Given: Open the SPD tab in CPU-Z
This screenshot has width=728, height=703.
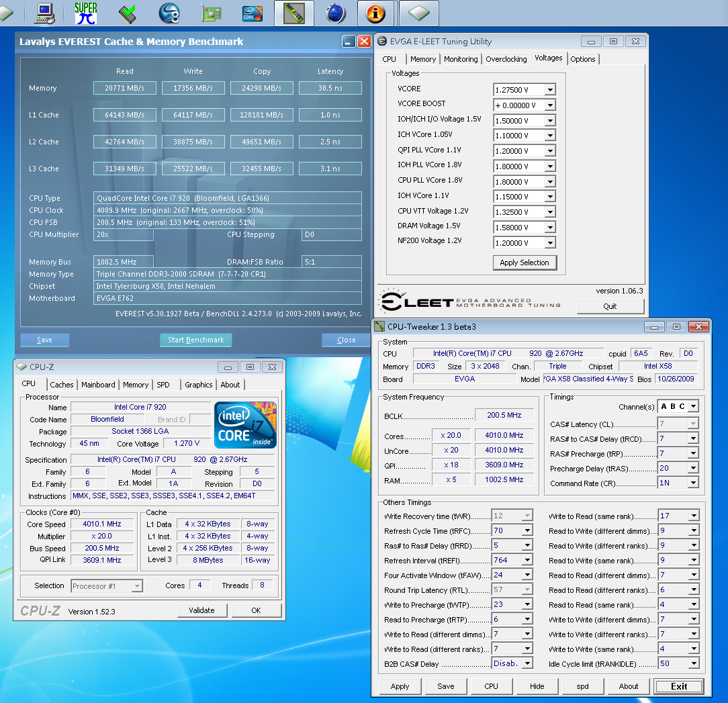Looking at the screenshot, I should 163,385.
